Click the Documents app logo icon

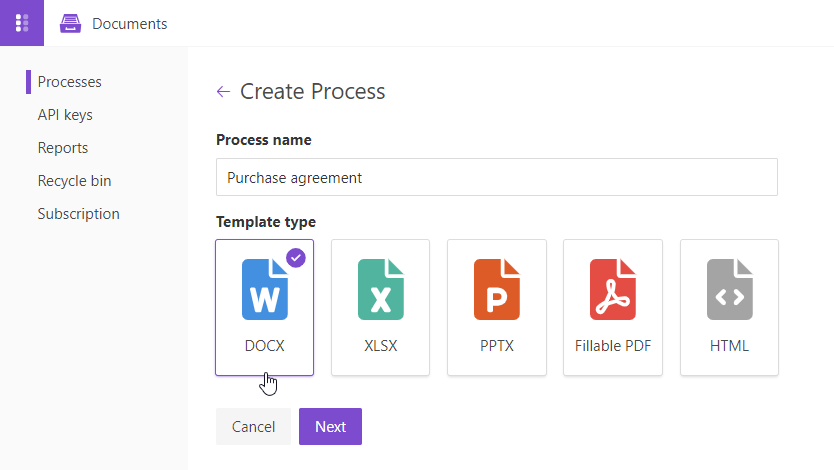(x=70, y=23)
